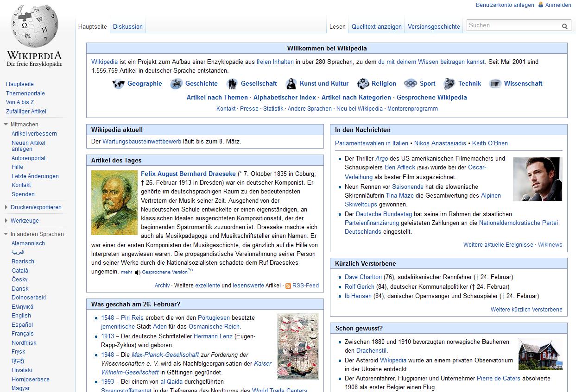576x392 pixels.
Task: Open the Benutzerkonto anlegen link
Action: click(x=505, y=5)
